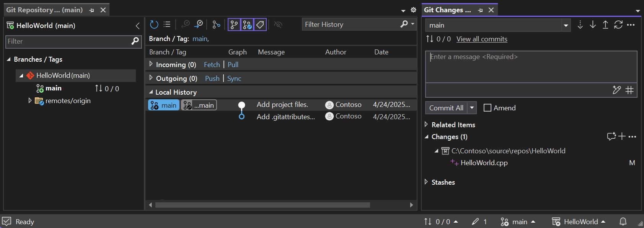Click the Filter History search field
This screenshot has height=228, width=644.
pos(351,25)
